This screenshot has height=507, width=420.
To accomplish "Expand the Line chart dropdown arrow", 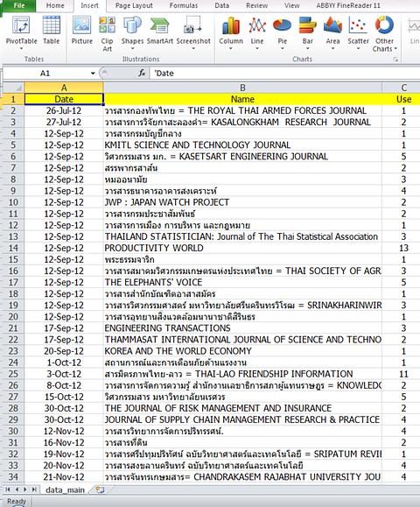I will [x=257, y=48].
